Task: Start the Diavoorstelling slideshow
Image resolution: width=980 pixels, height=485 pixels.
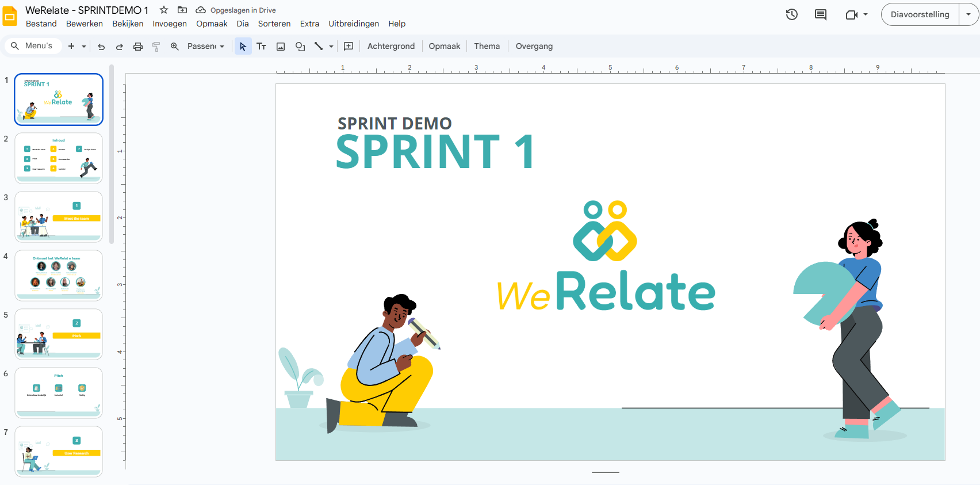Action: tap(920, 14)
